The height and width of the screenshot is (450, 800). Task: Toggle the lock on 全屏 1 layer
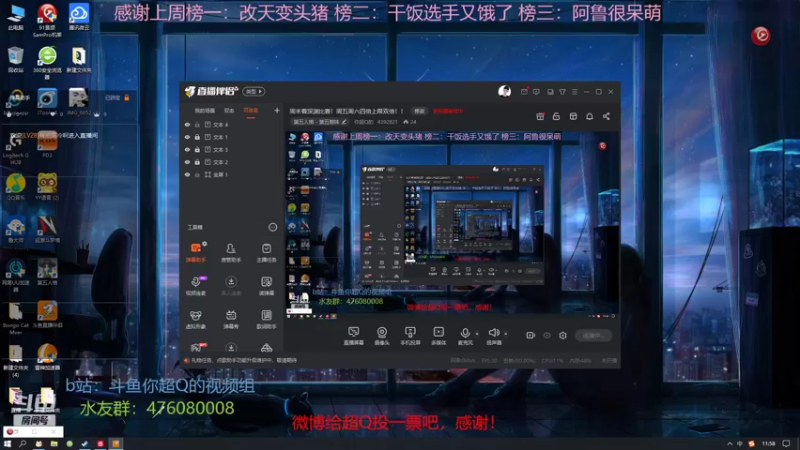(197, 174)
